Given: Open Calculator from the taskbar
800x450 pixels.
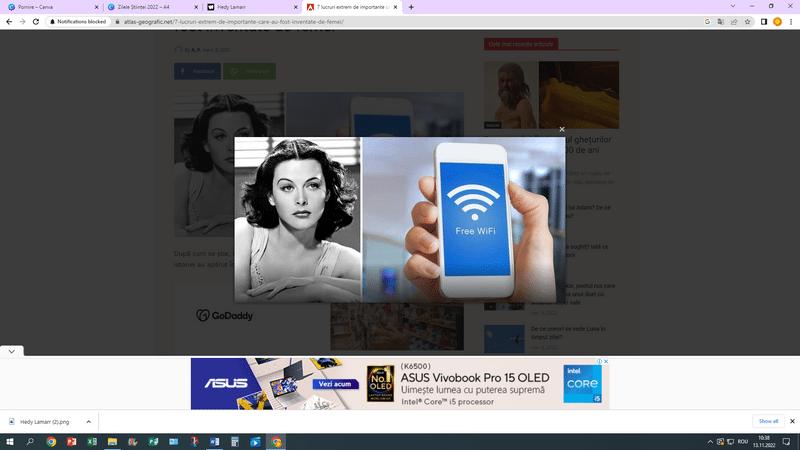Looking at the screenshot, I should pos(235,442).
